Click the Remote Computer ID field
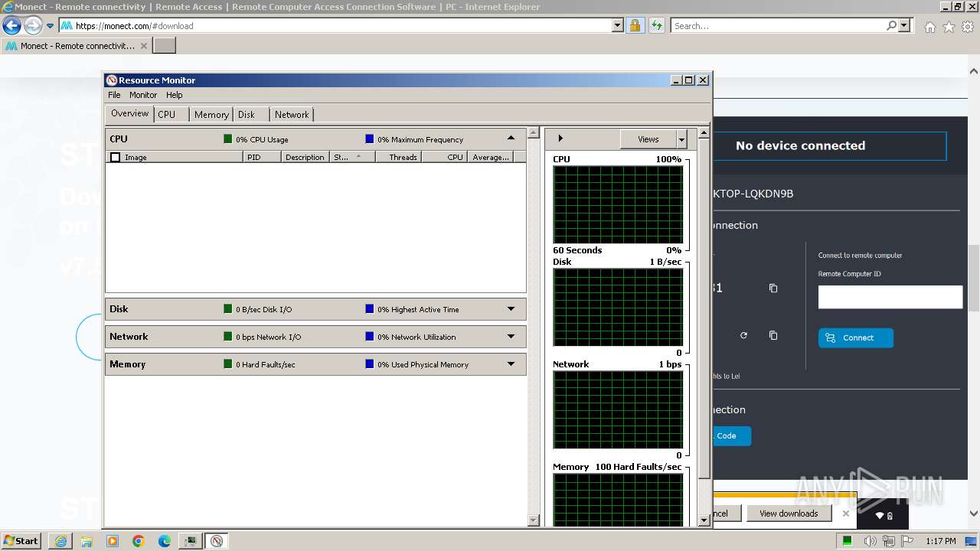 [x=890, y=297]
